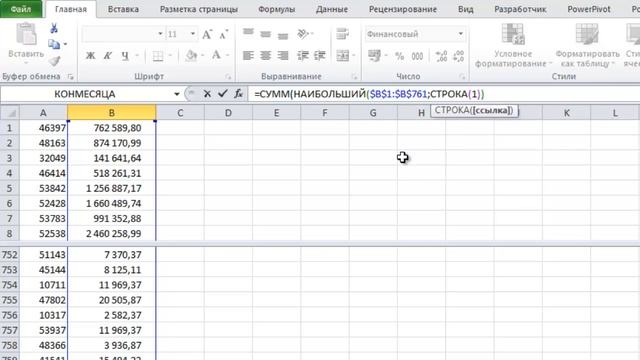Click the fill color bucket icon
This screenshot has height=360, width=640.
click(191, 56)
